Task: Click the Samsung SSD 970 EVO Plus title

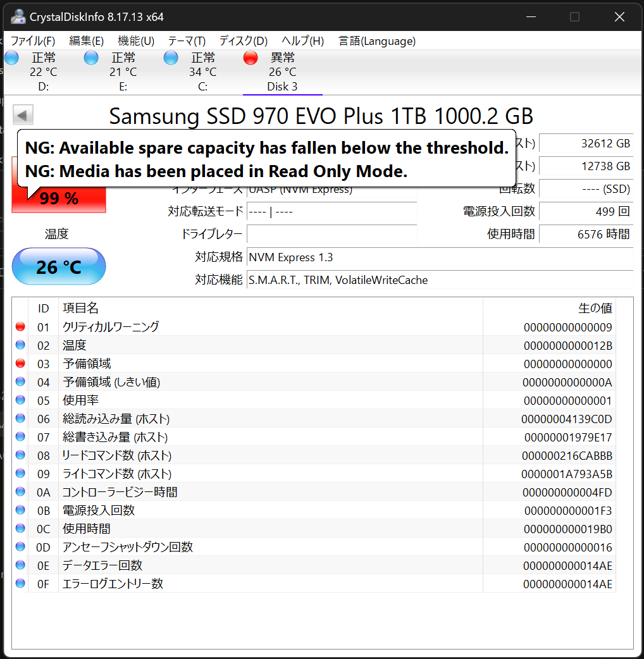Action: [321, 116]
